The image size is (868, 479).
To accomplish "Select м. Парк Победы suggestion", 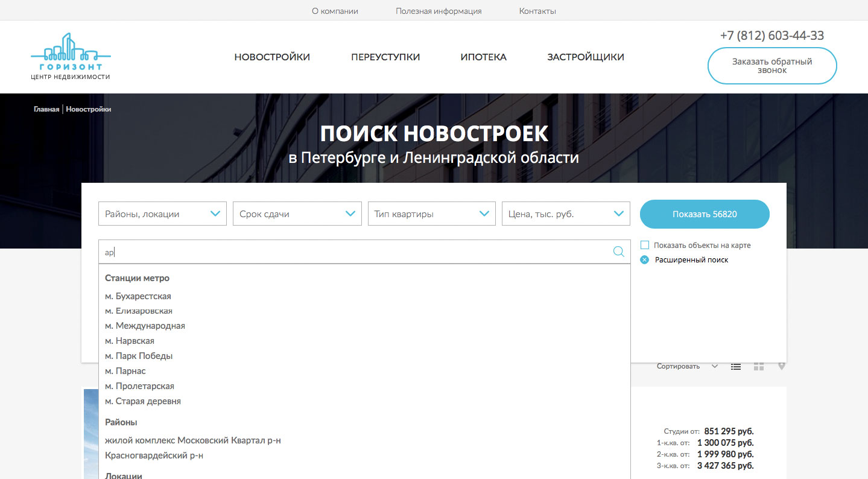I will pos(139,356).
